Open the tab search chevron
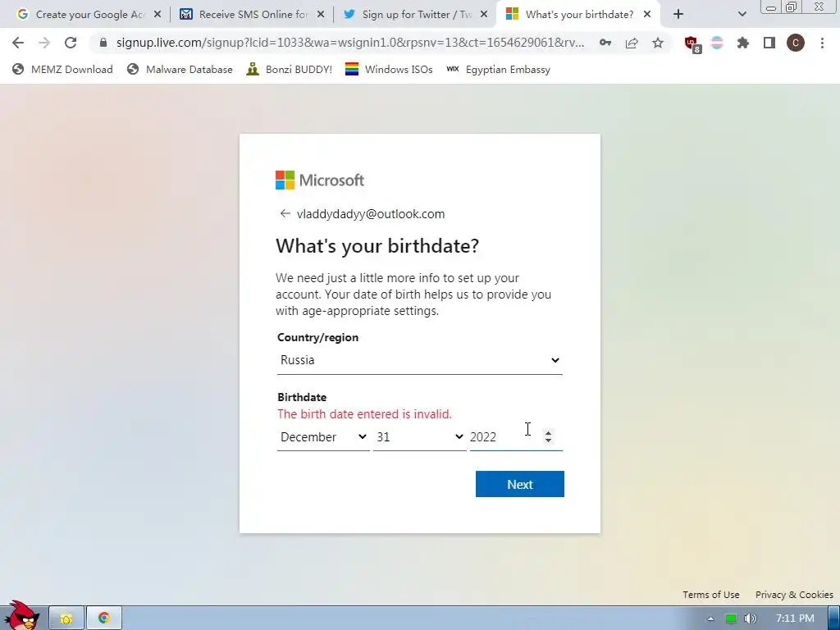 [x=742, y=15]
